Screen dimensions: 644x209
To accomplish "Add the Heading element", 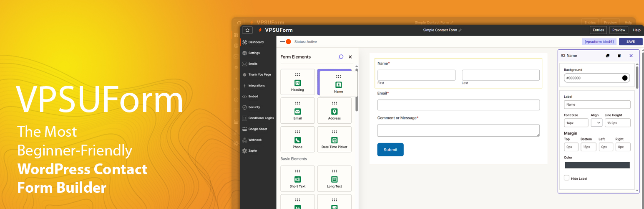I will point(297,82).
